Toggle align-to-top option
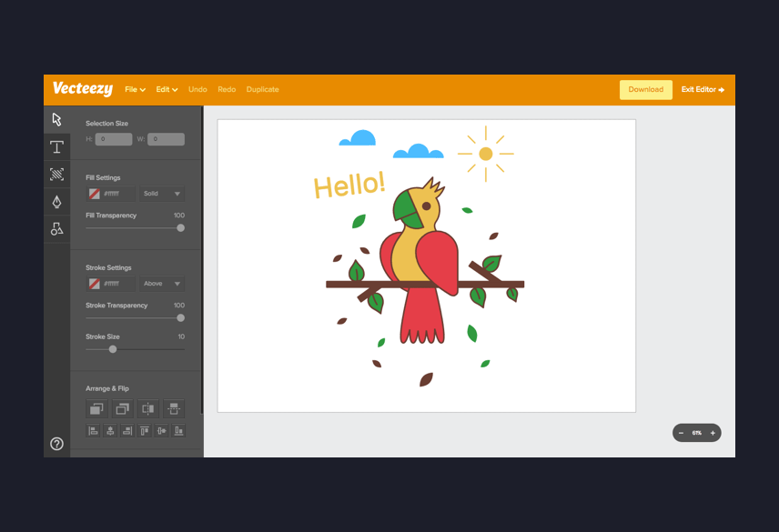 click(x=144, y=430)
